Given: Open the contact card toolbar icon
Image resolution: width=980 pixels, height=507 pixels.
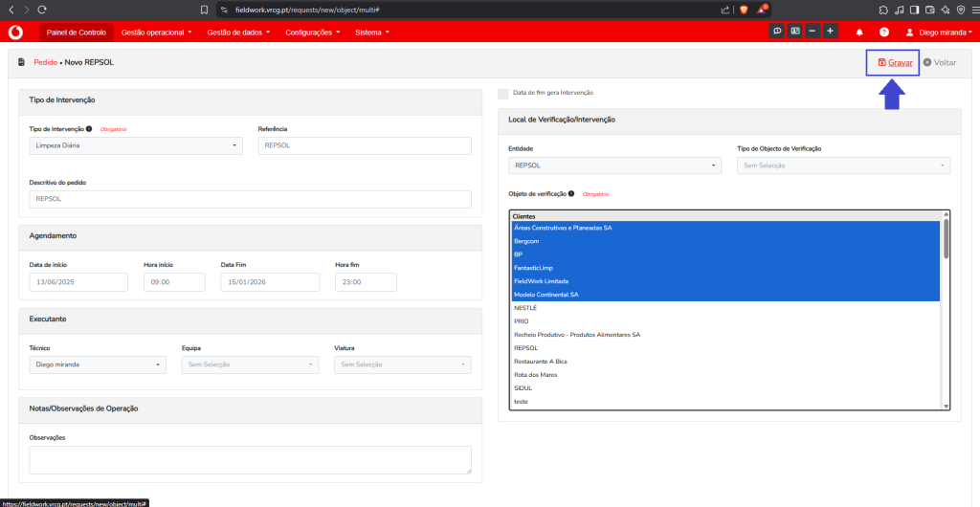Looking at the screenshot, I should pos(794,32).
